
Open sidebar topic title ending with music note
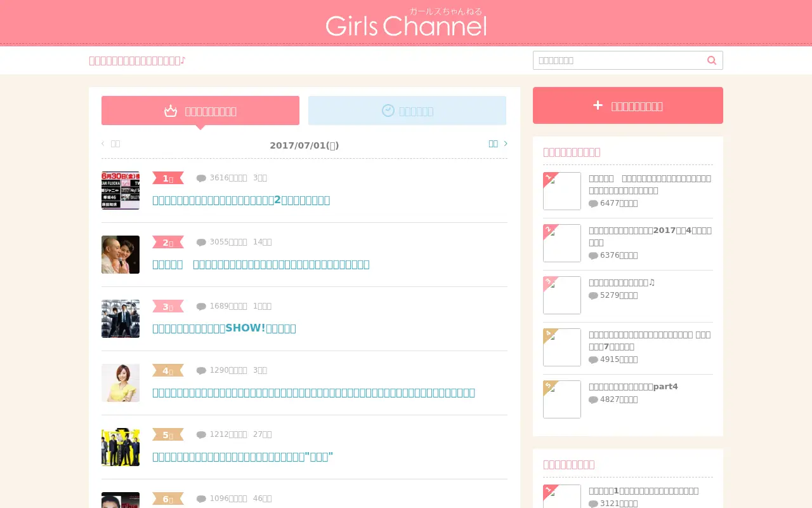click(622, 283)
